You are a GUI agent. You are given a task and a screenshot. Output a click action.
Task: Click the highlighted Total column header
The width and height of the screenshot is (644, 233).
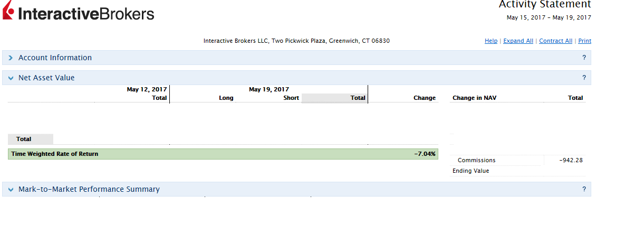click(334, 98)
